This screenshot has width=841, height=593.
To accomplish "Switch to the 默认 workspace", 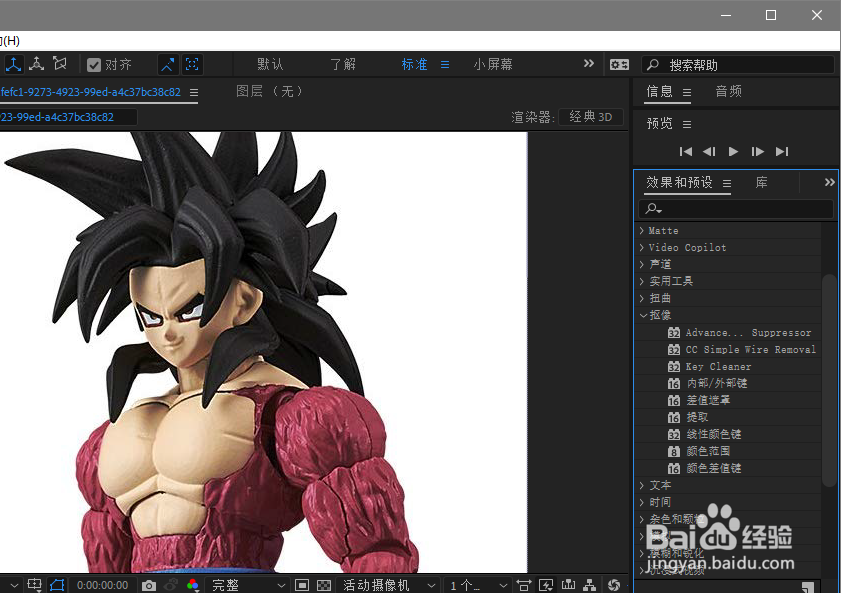I will click(270, 64).
